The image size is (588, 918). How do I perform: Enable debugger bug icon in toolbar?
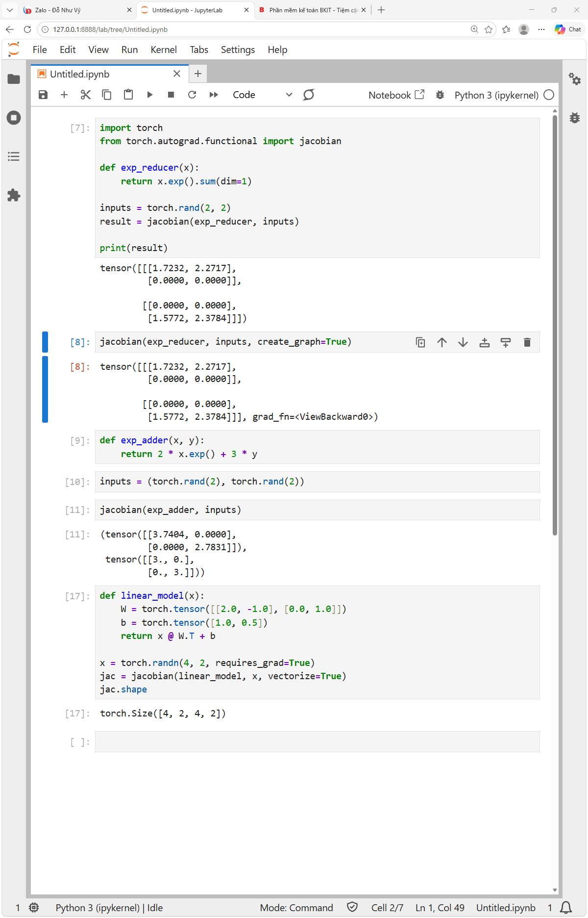(x=440, y=95)
